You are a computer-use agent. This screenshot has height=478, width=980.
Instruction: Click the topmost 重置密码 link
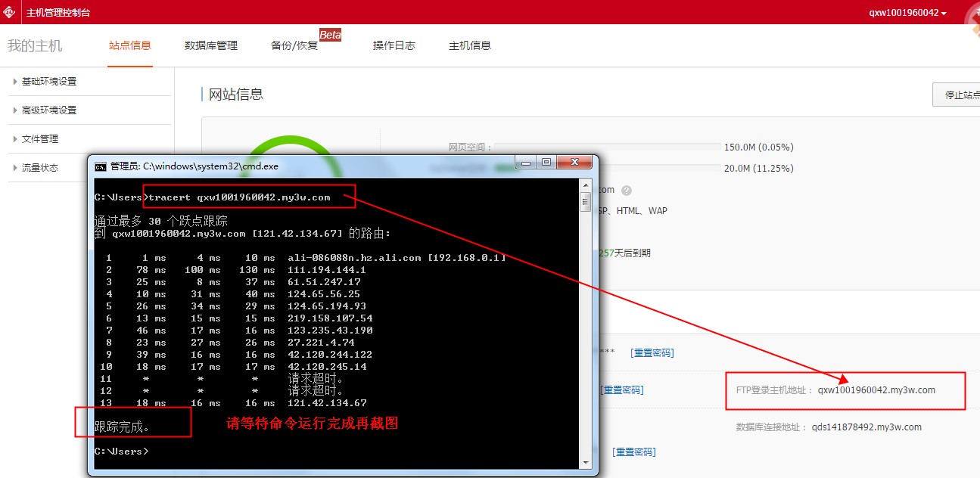[x=652, y=353]
